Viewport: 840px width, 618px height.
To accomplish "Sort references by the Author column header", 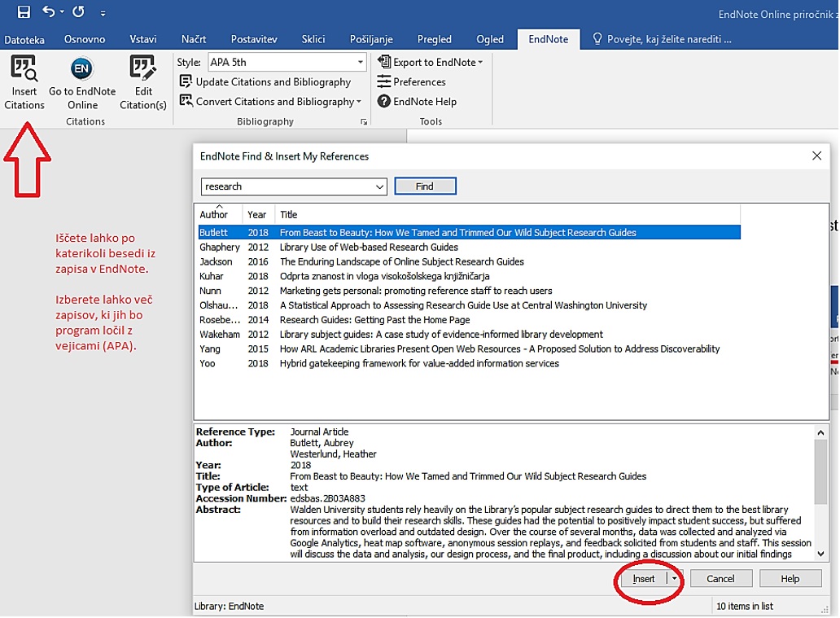I will click(218, 214).
